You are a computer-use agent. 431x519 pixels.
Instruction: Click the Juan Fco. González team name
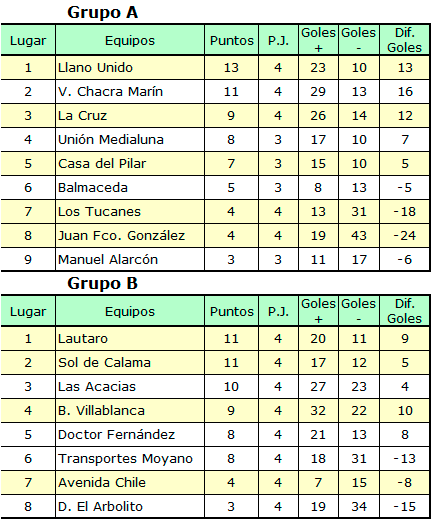click(121, 236)
